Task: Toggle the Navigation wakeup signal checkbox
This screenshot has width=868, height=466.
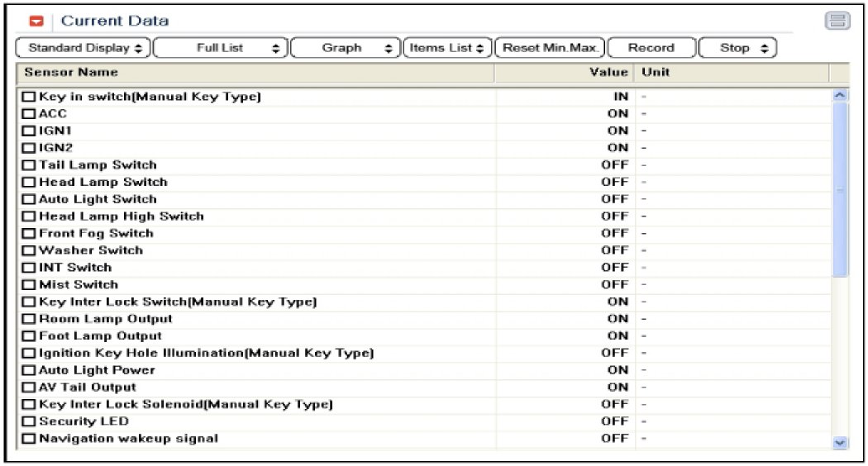Action: pos(29,440)
